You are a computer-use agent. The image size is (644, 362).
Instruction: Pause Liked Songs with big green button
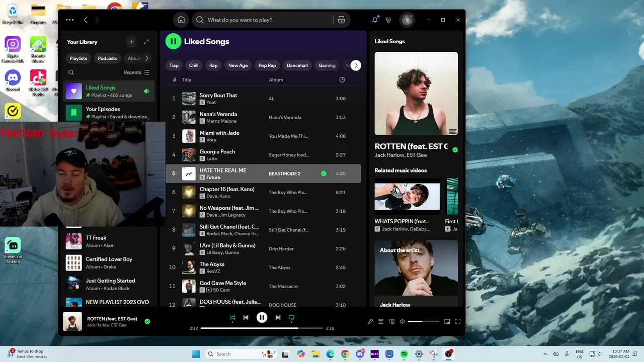point(173,41)
